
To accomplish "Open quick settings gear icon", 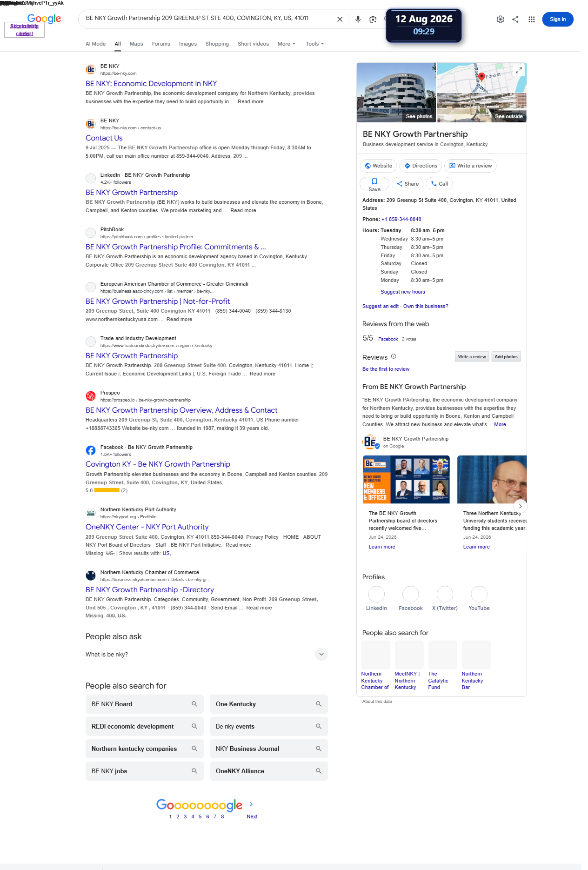I will pos(500,19).
